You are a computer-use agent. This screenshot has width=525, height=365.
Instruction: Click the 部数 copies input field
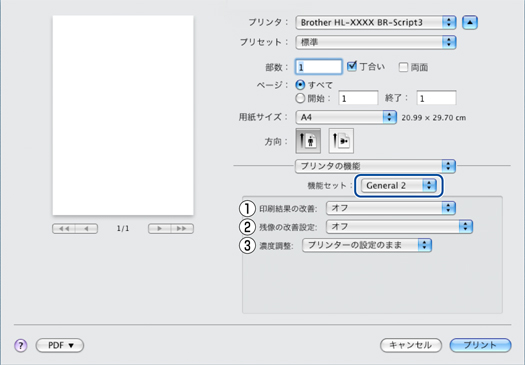[x=318, y=67]
